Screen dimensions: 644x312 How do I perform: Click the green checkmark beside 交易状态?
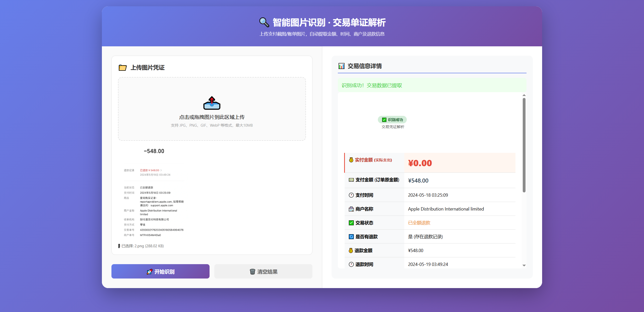pos(351,223)
